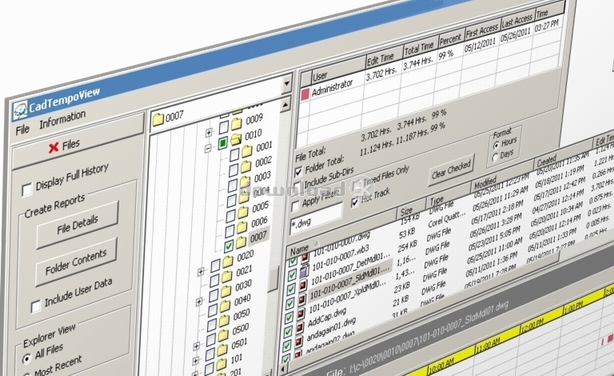Click the DWG icon of 101-010-0007_DetMdl01 file
This screenshot has width=614, height=376.
point(303,286)
